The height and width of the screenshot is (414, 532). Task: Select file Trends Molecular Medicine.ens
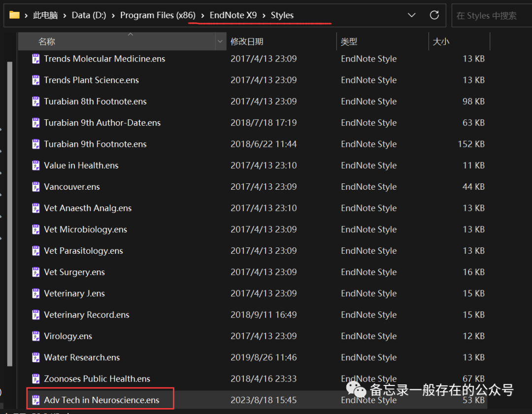click(104, 59)
